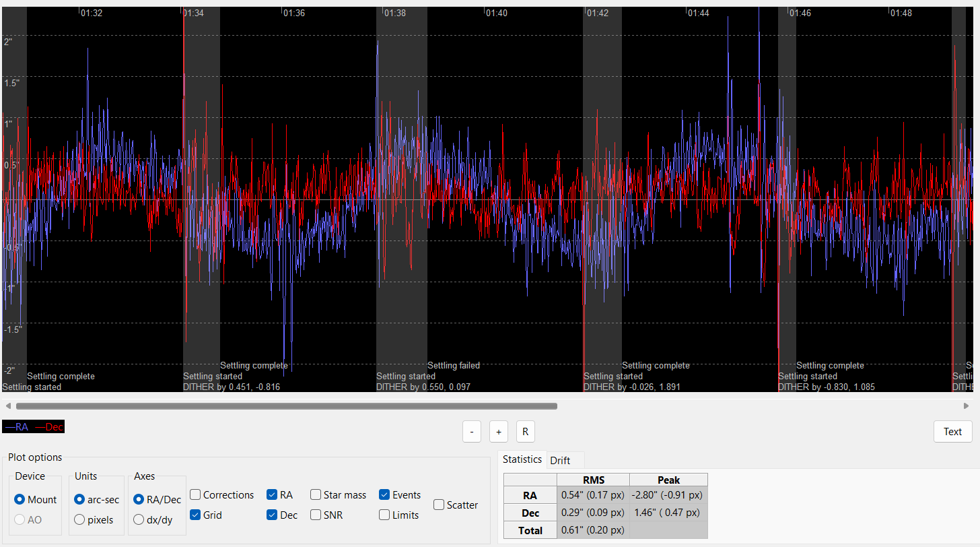Image resolution: width=980 pixels, height=547 pixels.
Task: Uncheck the Grid checkbox
Action: coord(196,515)
